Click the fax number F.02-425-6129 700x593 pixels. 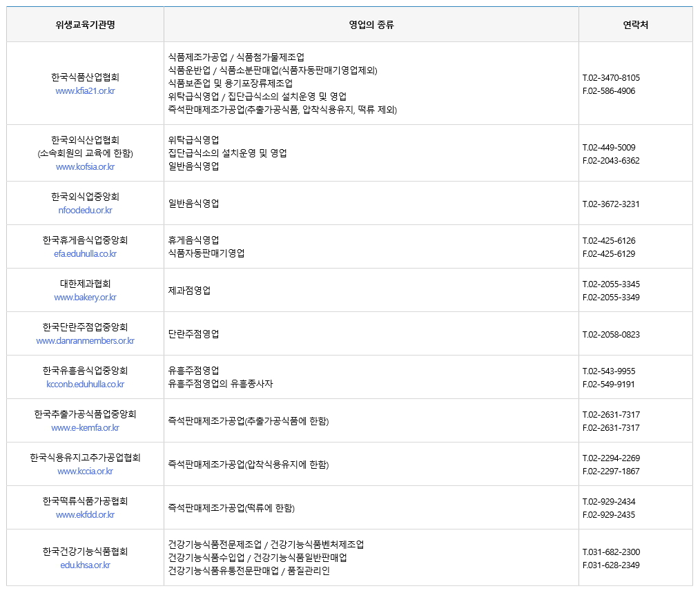(609, 253)
